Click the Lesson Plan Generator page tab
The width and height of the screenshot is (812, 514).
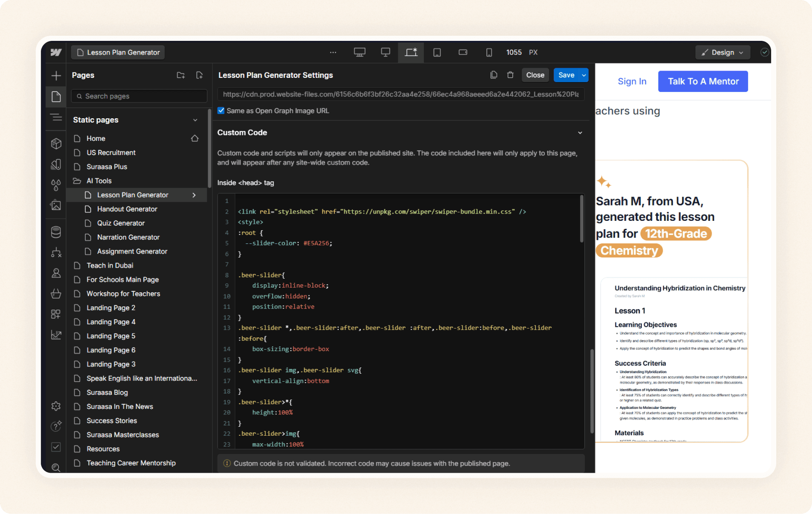(118, 52)
